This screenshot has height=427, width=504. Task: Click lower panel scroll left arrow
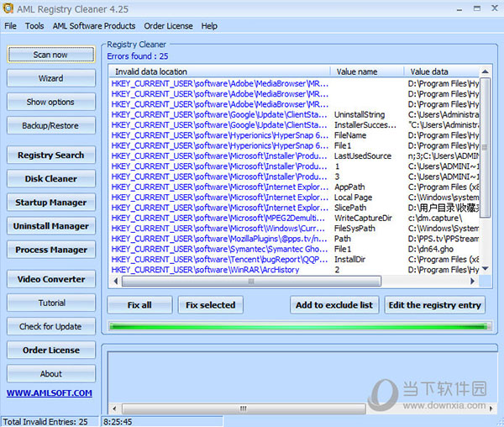tap(114, 409)
